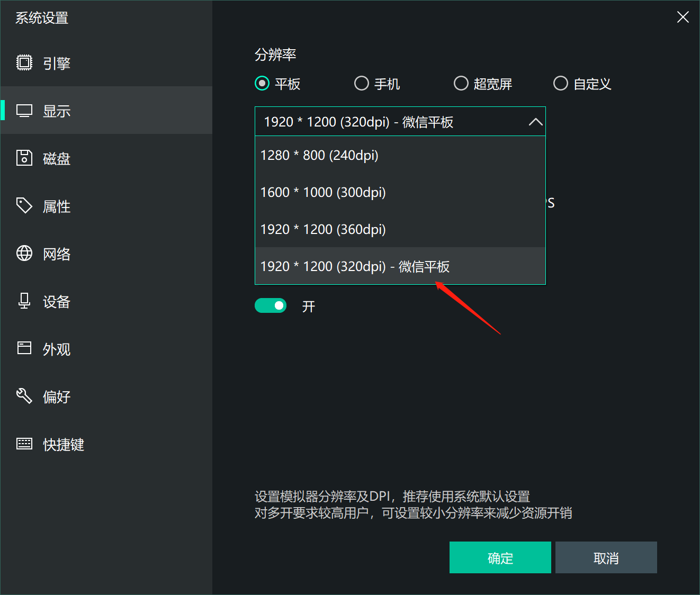The height and width of the screenshot is (595, 700).
Task: Click the 取消 cancel button
Action: (606, 557)
